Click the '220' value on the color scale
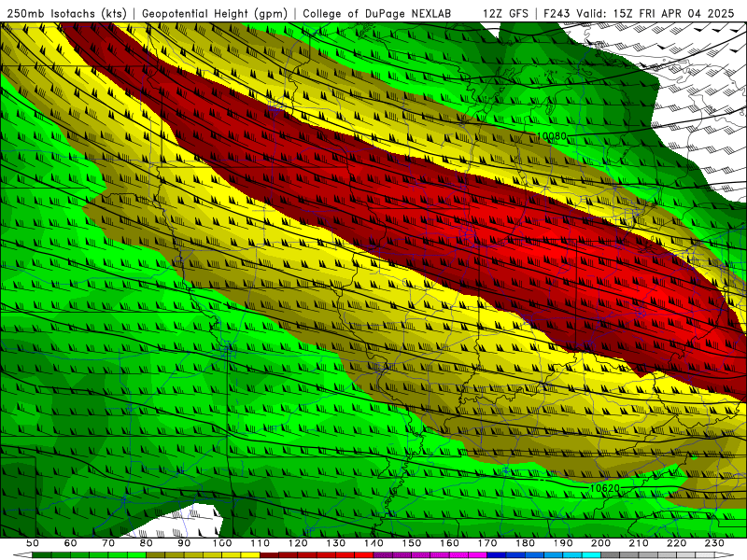Screen dimensions: 747x560 [676, 543]
